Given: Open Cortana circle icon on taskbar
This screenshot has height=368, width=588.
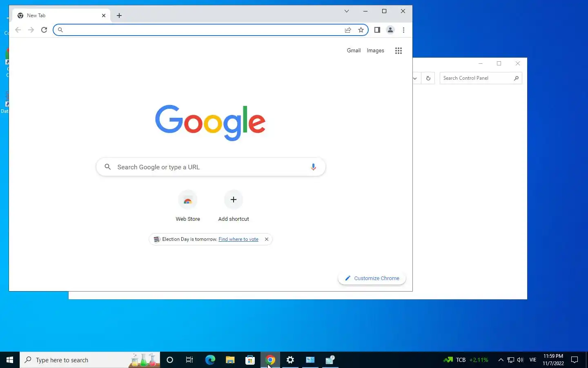Looking at the screenshot, I should click(x=170, y=360).
